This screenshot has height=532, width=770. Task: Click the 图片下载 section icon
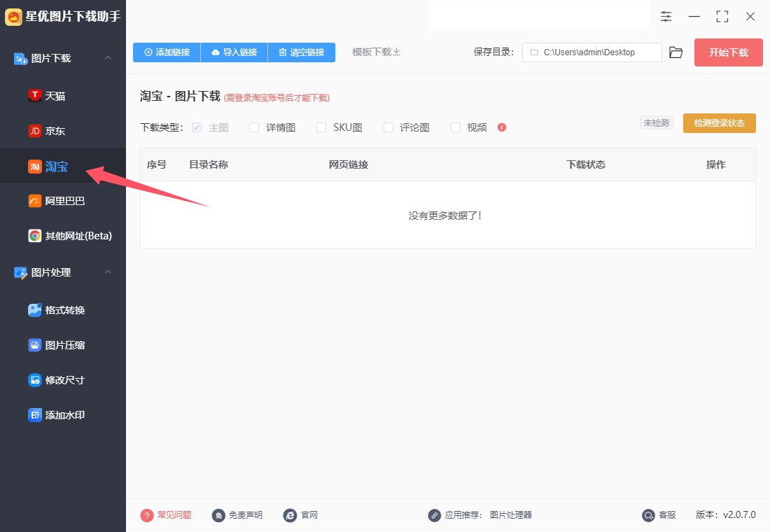[20, 59]
